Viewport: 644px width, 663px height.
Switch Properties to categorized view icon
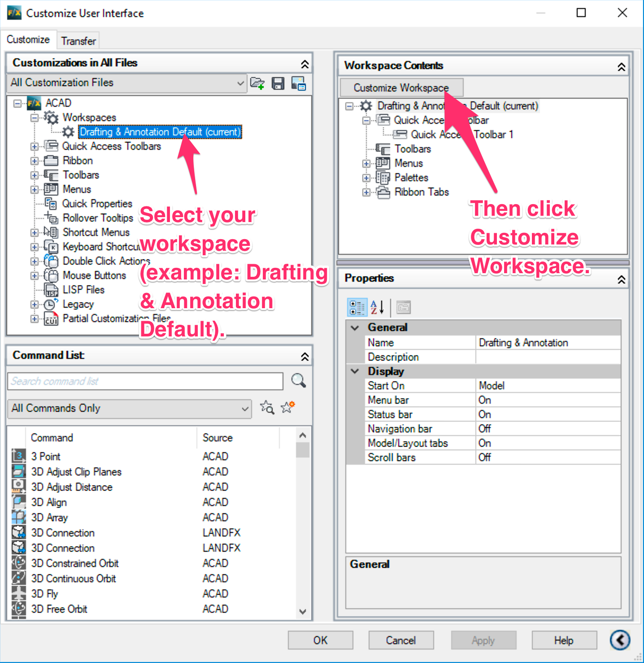(357, 307)
